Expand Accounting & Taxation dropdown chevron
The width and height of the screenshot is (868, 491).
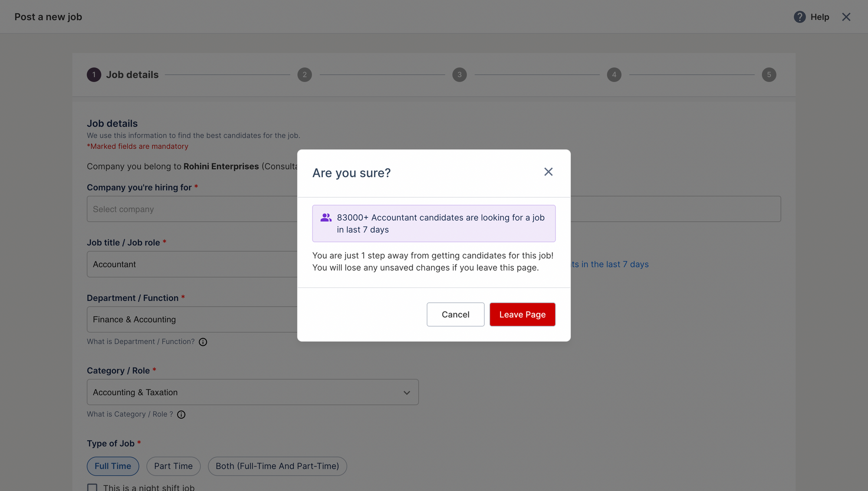coord(407,393)
